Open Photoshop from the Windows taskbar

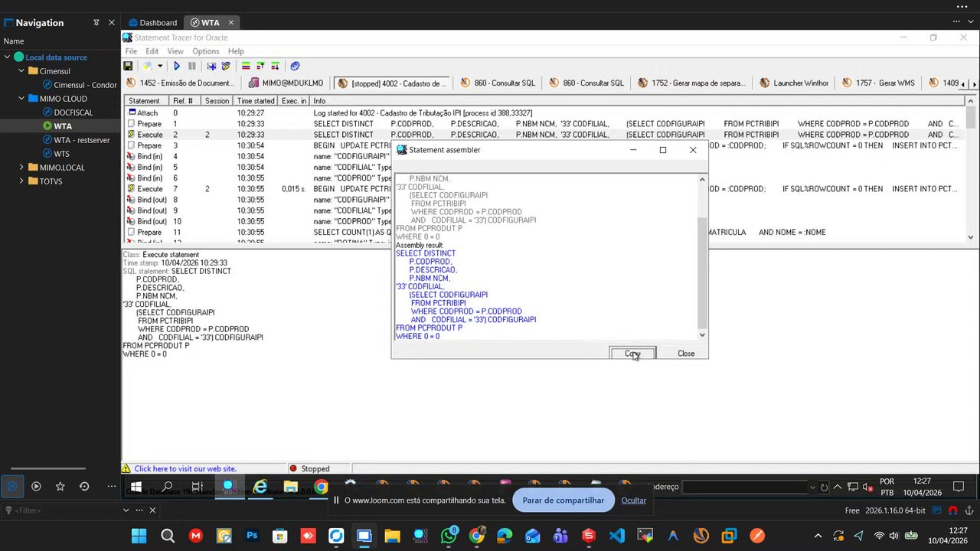click(252, 536)
